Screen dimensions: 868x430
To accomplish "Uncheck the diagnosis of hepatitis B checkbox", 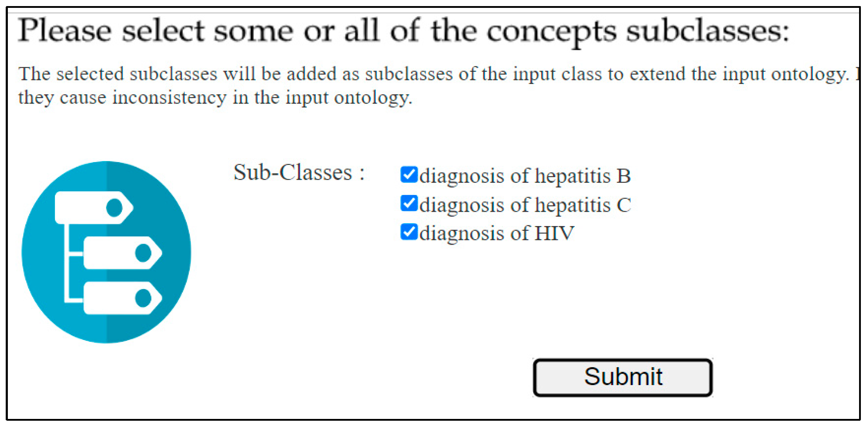I will point(409,175).
